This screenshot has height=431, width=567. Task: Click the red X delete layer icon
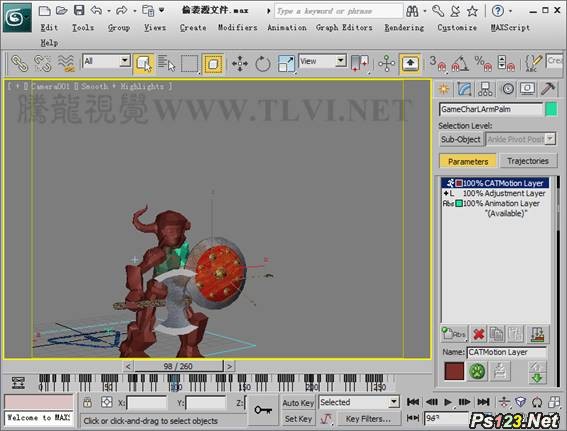[479, 334]
